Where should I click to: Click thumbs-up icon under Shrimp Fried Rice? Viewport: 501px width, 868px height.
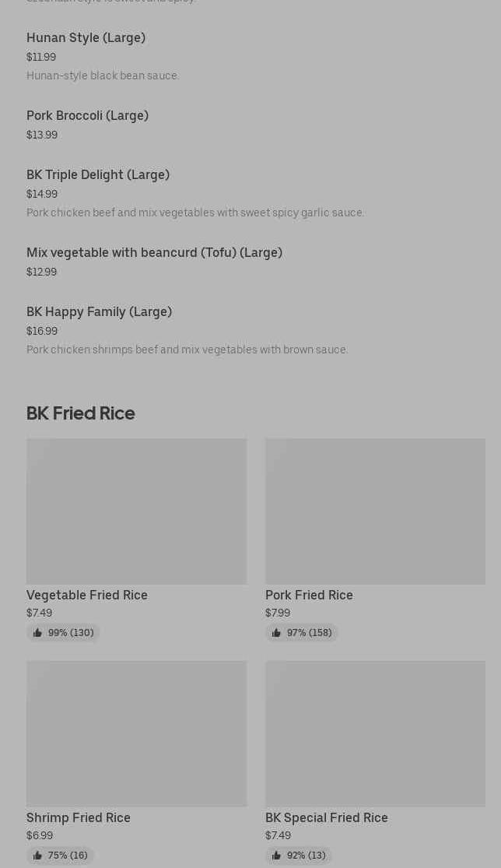coord(37,856)
